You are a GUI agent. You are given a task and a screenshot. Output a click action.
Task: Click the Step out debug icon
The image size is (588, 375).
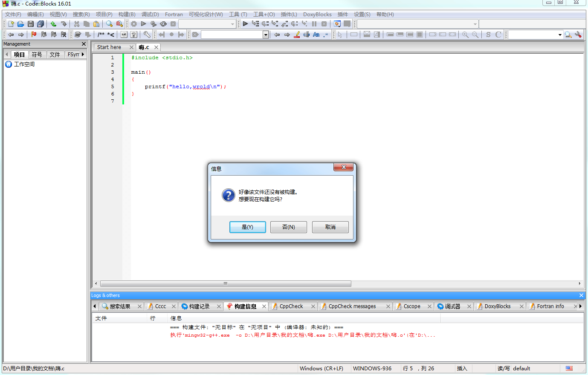pyautogui.click(x=285, y=24)
